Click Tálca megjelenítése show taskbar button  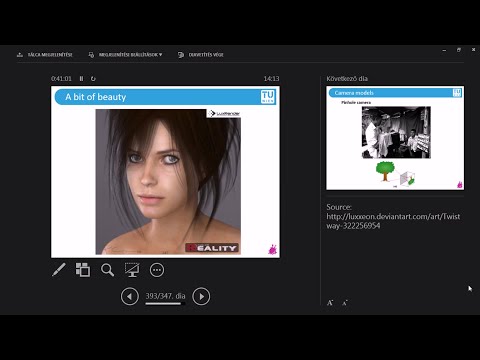click(x=45, y=55)
